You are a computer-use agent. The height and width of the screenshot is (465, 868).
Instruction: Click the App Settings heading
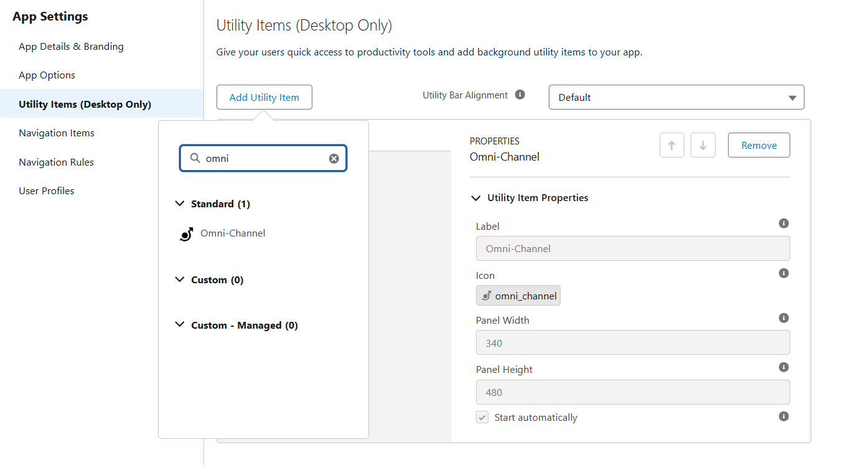tap(50, 17)
